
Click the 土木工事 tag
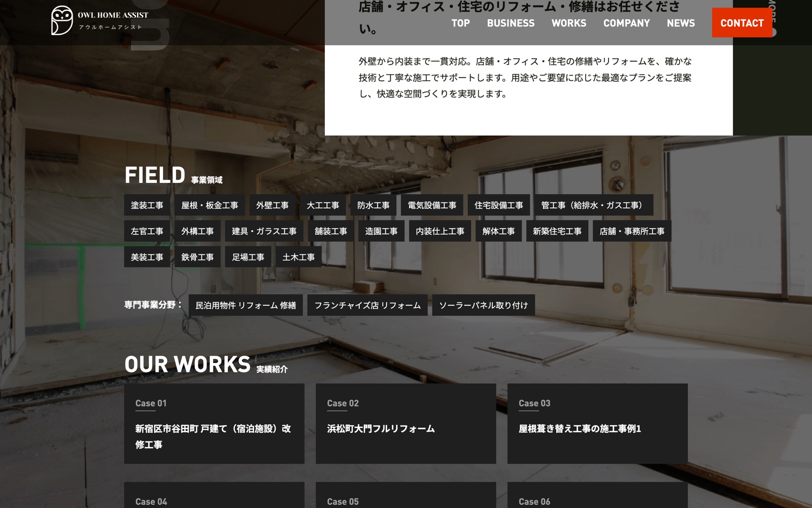[x=299, y=257]
